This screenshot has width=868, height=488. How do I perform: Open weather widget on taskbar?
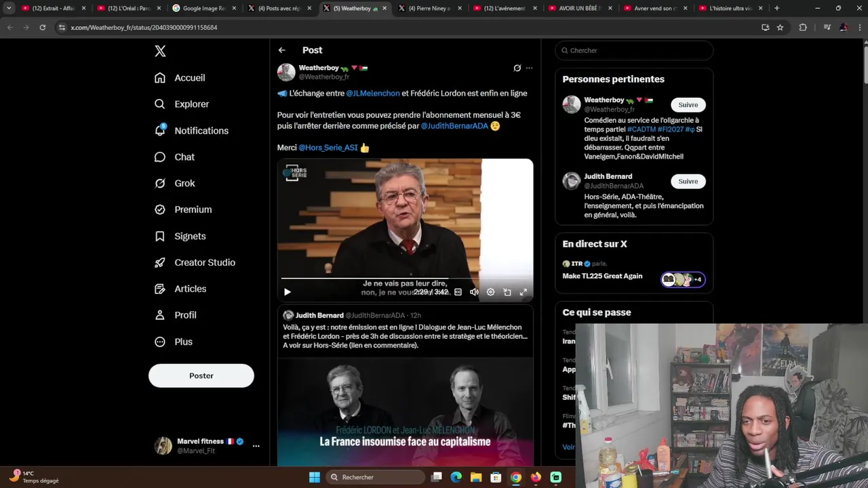[x=34, y=477]
